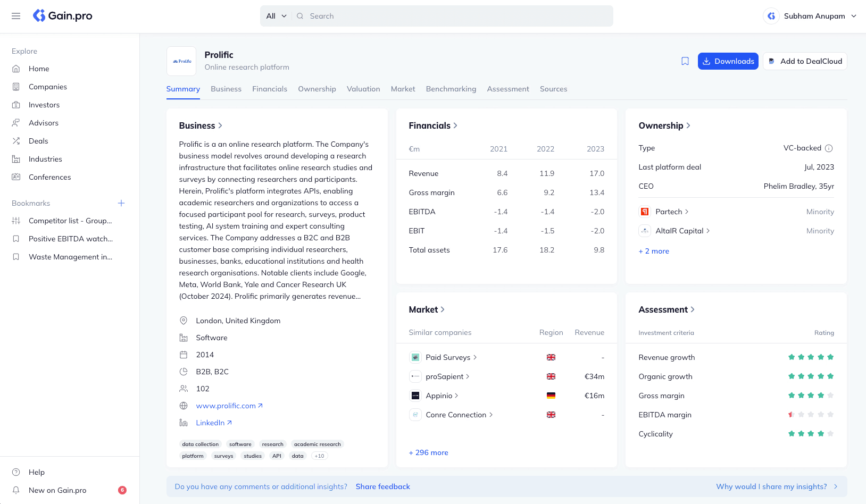Open the Partech investor link
Screen dimensions: 866x504
(x=672, y=212)
